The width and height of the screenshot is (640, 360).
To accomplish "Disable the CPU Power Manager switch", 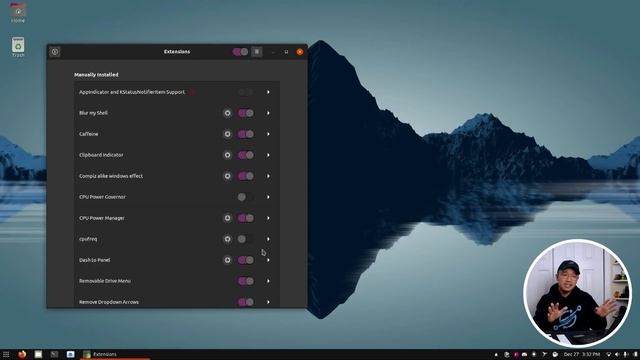I will tap(246, 218).
